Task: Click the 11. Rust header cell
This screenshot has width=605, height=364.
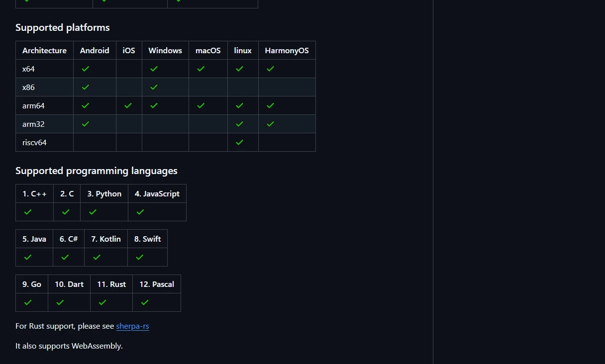Action: [111, 284]
